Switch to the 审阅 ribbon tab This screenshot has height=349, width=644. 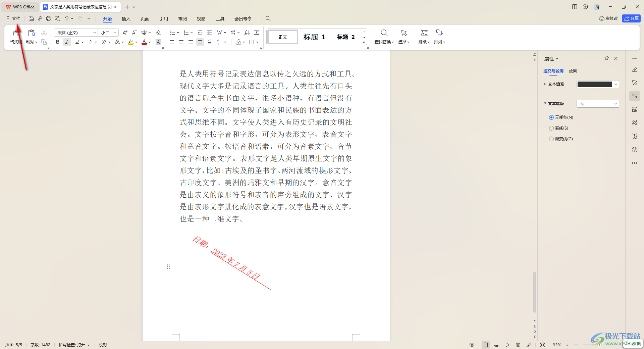tap(182, 19)
